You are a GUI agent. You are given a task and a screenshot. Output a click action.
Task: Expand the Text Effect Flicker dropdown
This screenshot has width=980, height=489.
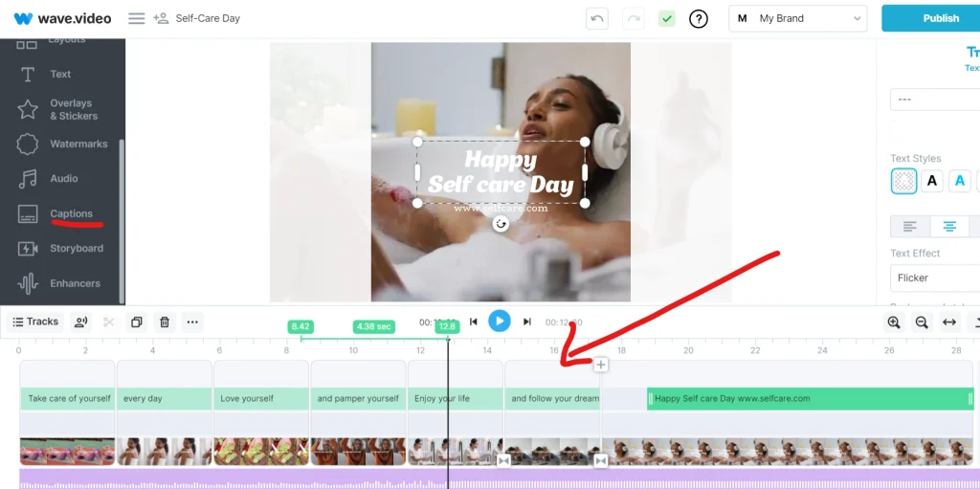tap(933, 278)
